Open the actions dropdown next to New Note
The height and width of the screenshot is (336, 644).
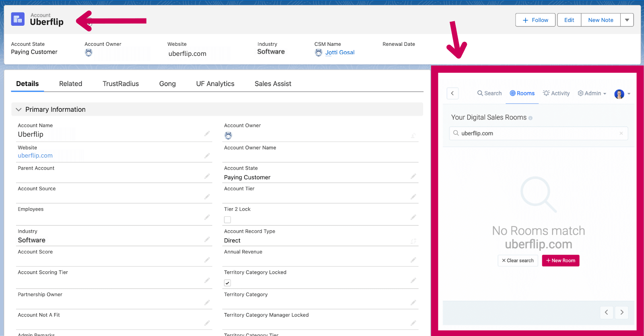click(627, 20)
